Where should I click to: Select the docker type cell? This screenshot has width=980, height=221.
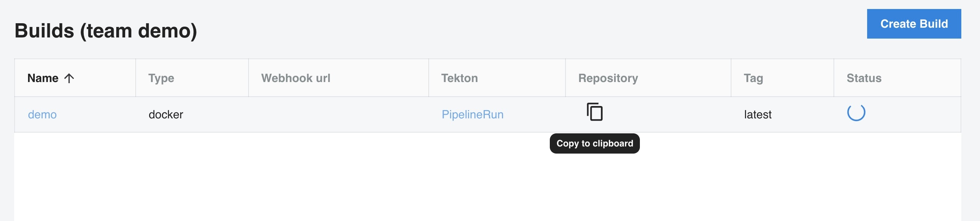coord(166,114)
